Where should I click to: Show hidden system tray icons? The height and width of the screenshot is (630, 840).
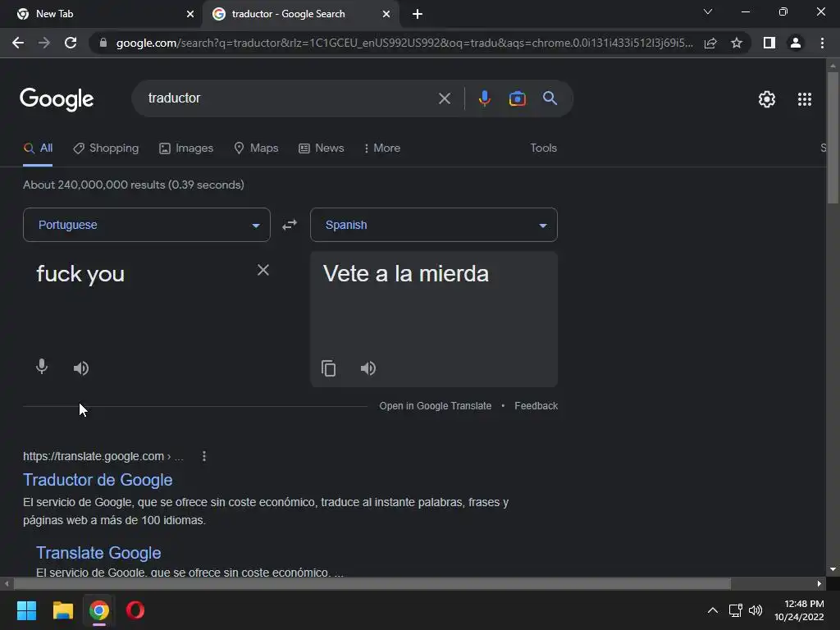[x=713, y=610]
